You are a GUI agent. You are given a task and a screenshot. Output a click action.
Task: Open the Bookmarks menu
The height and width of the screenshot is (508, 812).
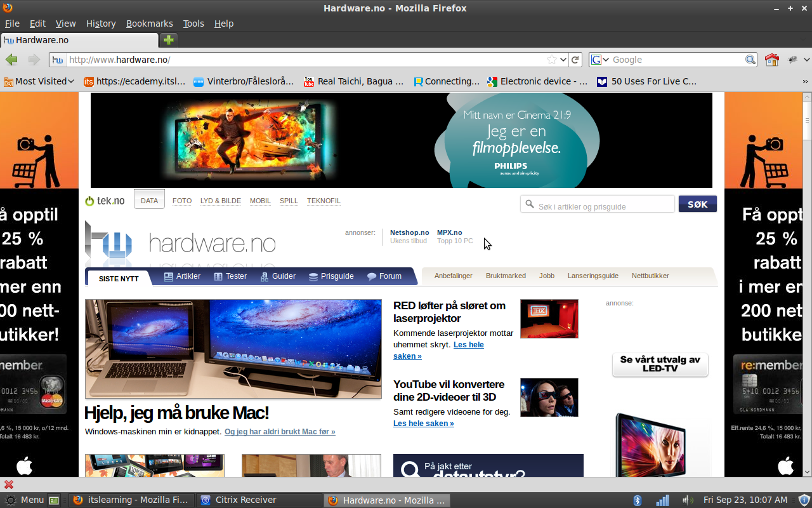coord(149,23)
